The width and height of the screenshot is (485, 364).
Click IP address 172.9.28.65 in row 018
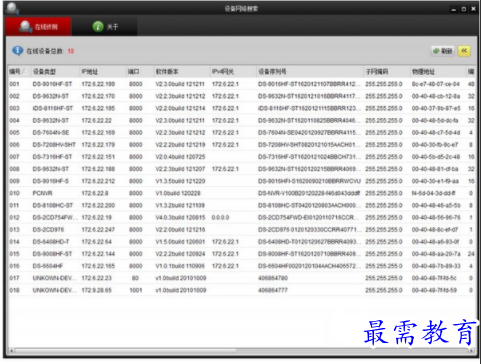tap(97, 290)
